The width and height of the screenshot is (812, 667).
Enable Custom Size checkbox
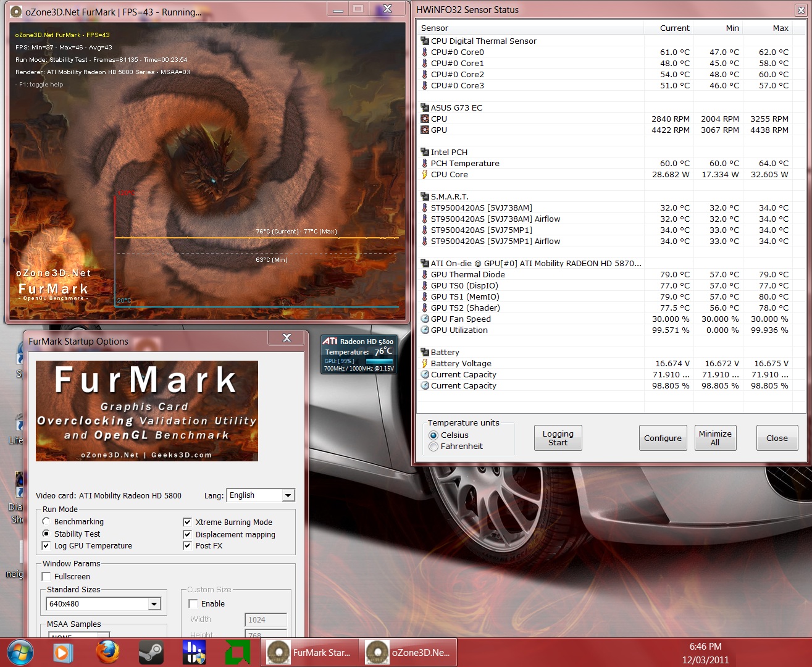pos(193,603)
